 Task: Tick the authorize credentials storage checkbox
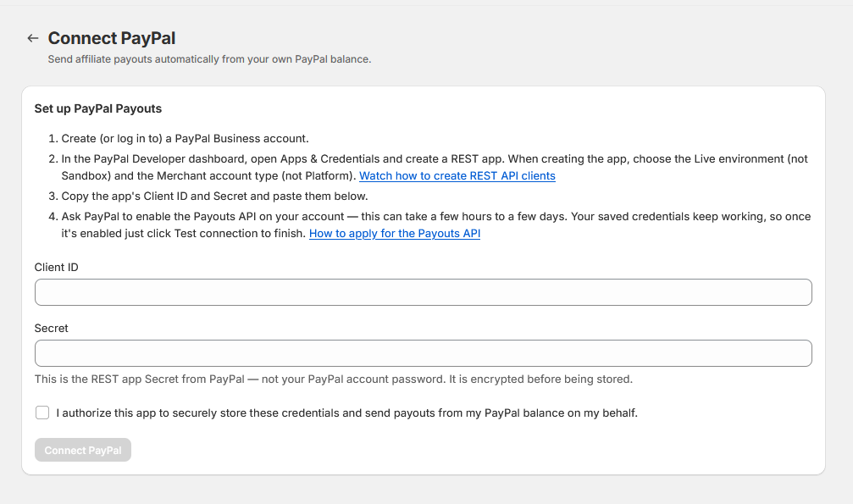click(42, 413)
